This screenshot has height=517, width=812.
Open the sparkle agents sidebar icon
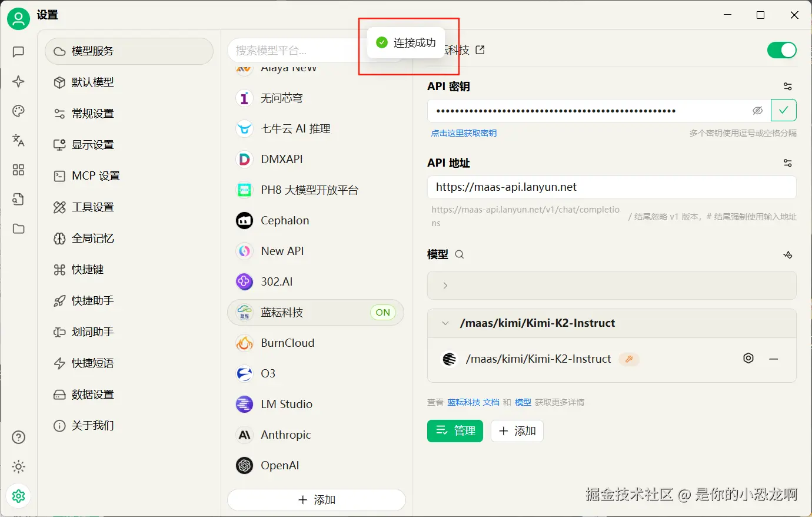pos(18,81)
